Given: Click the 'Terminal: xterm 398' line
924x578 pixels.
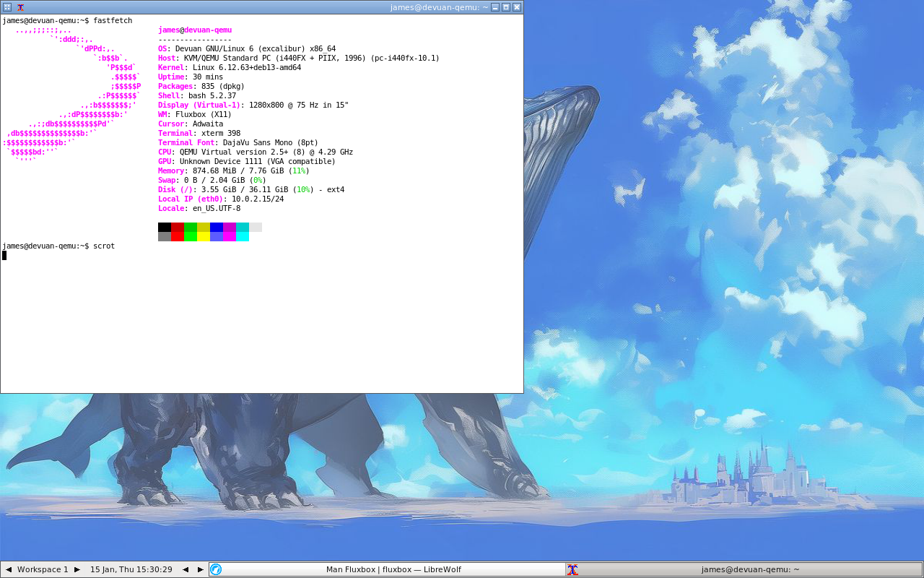Looking at the screenshot, I should click(x=199, y=133).
